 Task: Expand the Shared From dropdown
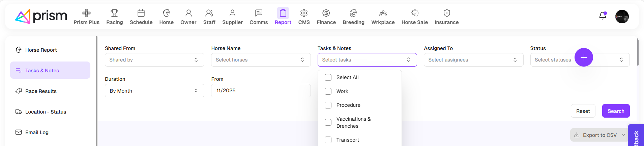[154, 60]
